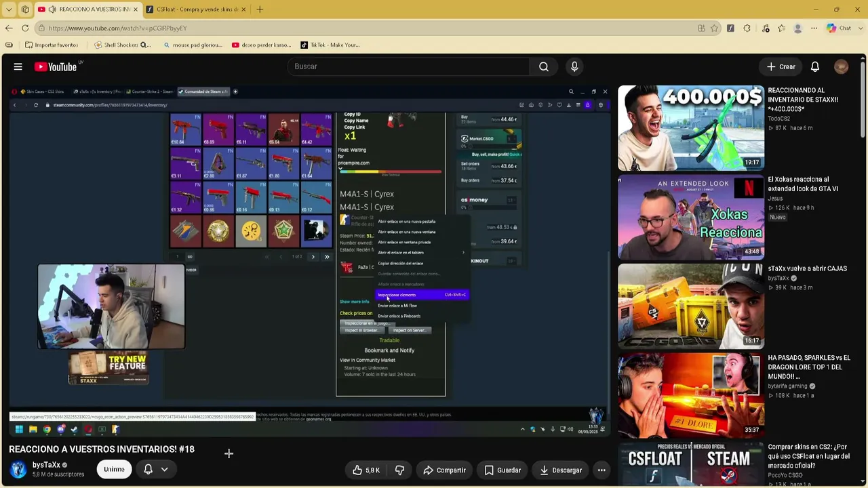The height and width of the screenshot is (488, 868).
Task: Open browser settings and more ellipsis
Action: click(814, 28)
